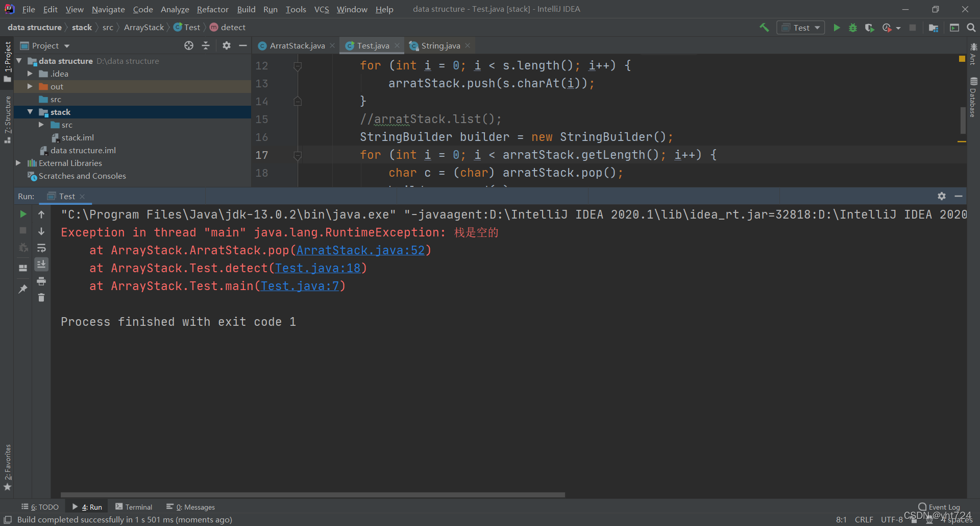The height and width of the screenshot is (526, 980).
Task: Open Project panel settings gear
Action: (x=227, y=45)
